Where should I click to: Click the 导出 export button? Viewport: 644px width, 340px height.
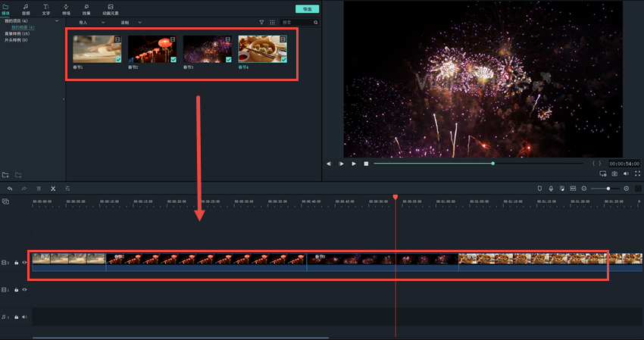[307, 9]
